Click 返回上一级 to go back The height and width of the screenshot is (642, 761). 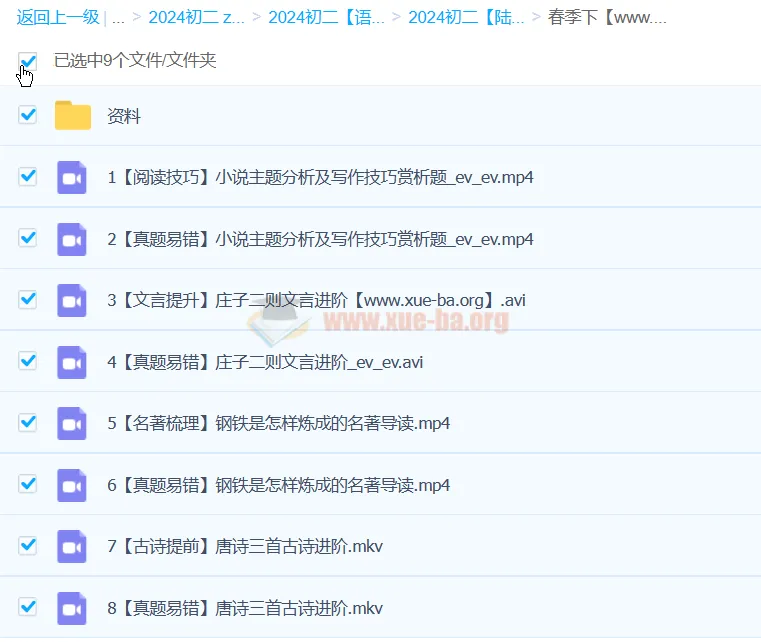tap(57, 17)
